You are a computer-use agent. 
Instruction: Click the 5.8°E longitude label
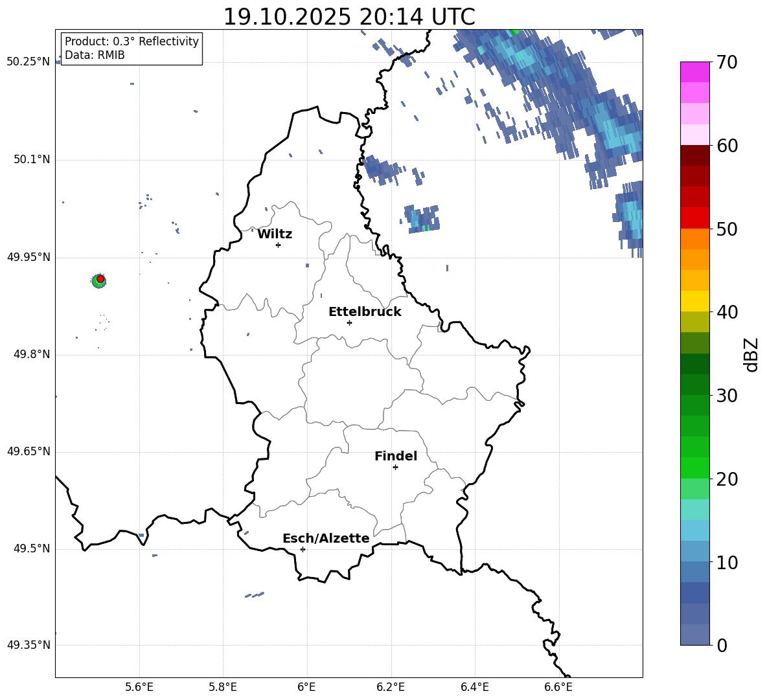pos(223,687)
